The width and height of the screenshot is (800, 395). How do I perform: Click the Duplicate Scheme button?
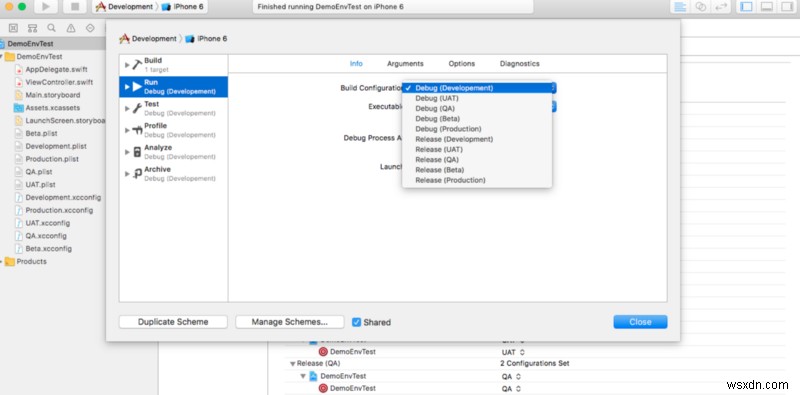coord(173,322)
